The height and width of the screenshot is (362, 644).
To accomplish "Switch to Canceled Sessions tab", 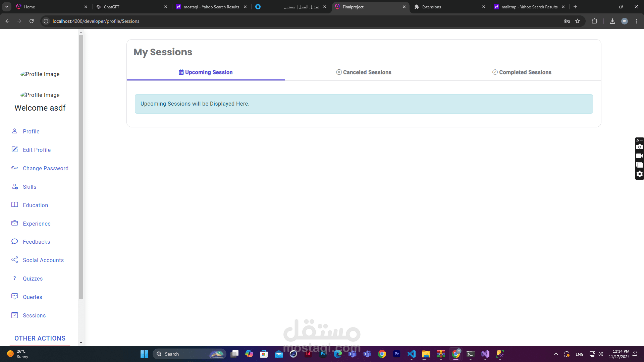I will click(x=364, y=72).
